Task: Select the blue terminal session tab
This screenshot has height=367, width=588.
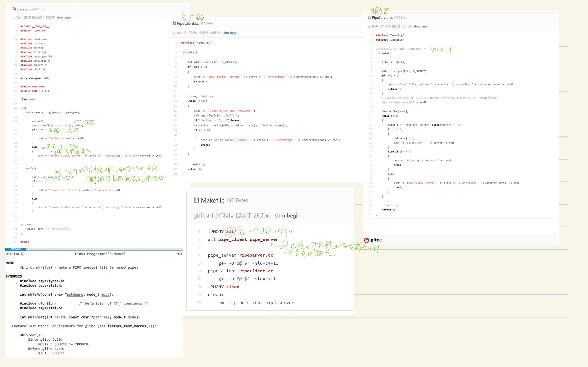Action: [15, 249]
